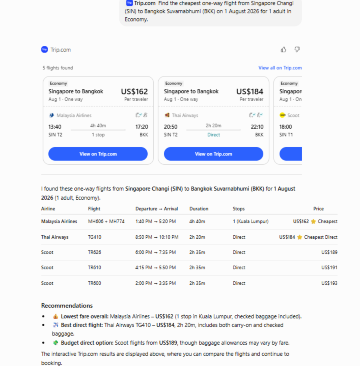Click the "1 (Kuala Lumpur)" stops cell

tap(250, 221)
